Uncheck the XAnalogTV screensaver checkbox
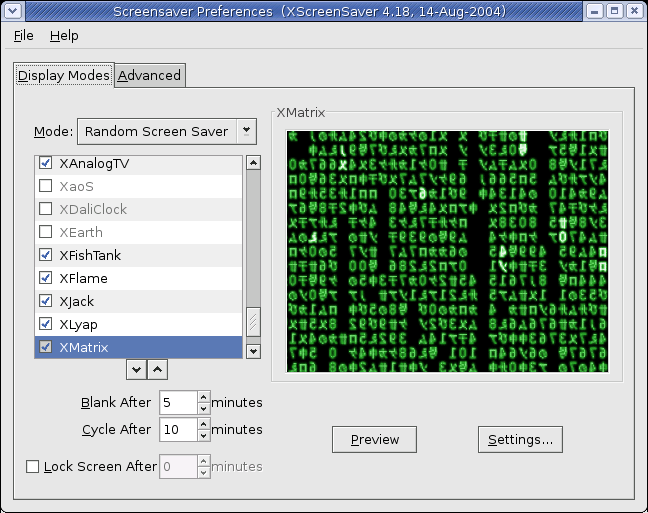Screen dimensions: 648x513 [45, 163]
